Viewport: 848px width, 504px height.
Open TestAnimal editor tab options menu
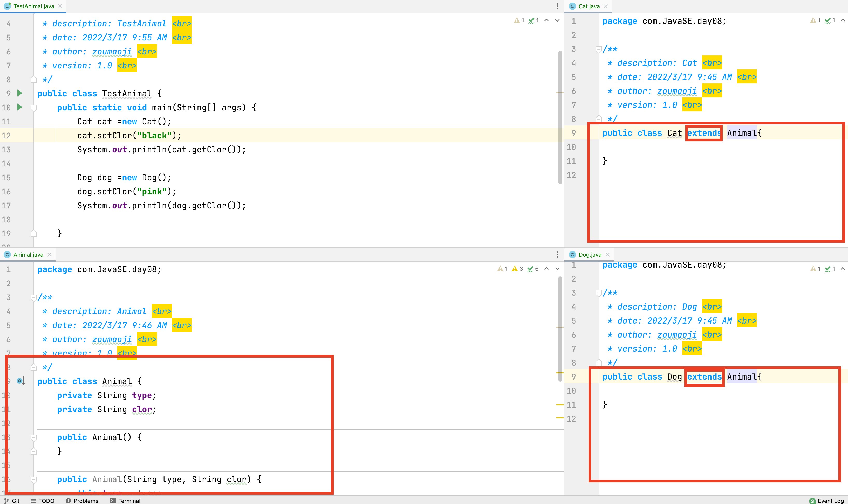pyautogui.click(x=557, y=6)
